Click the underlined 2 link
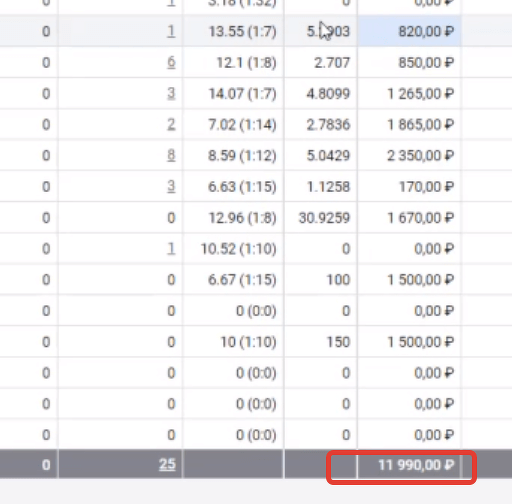This screenshot has height=504, width=512. tap(171, 124)
